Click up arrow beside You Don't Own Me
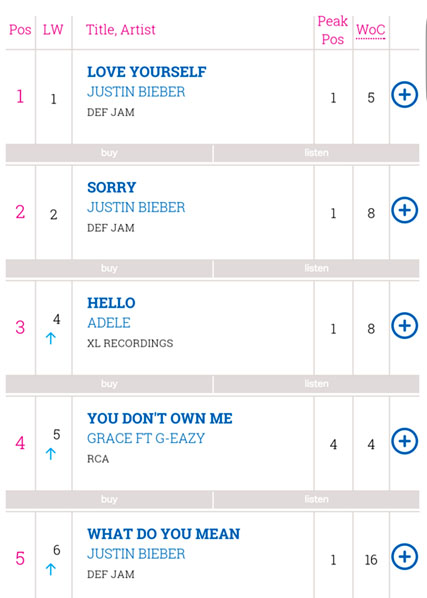This screenshot has height=598, width=427. [x=51, y=453]
